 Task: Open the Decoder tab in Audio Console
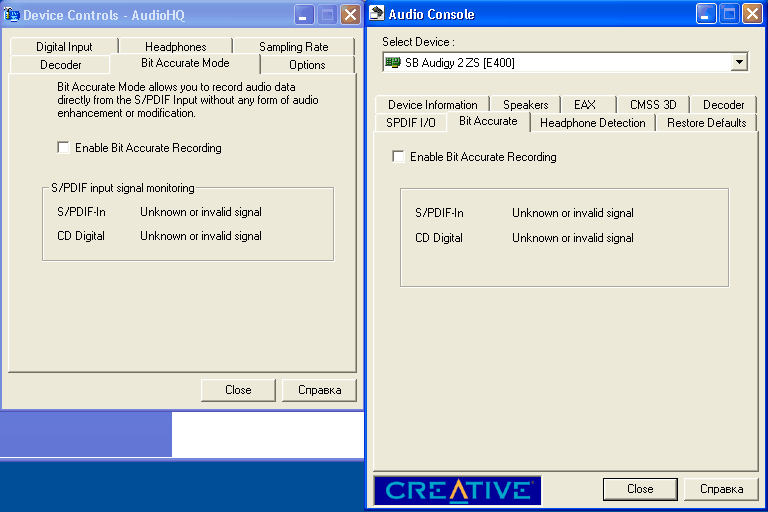tap(723, 105)
